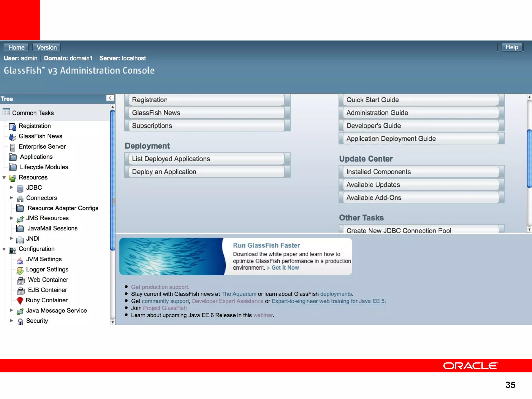Click the Ruby Container gem icon
Viewport: 532px width, 399px height.
[x=20, y=301]
